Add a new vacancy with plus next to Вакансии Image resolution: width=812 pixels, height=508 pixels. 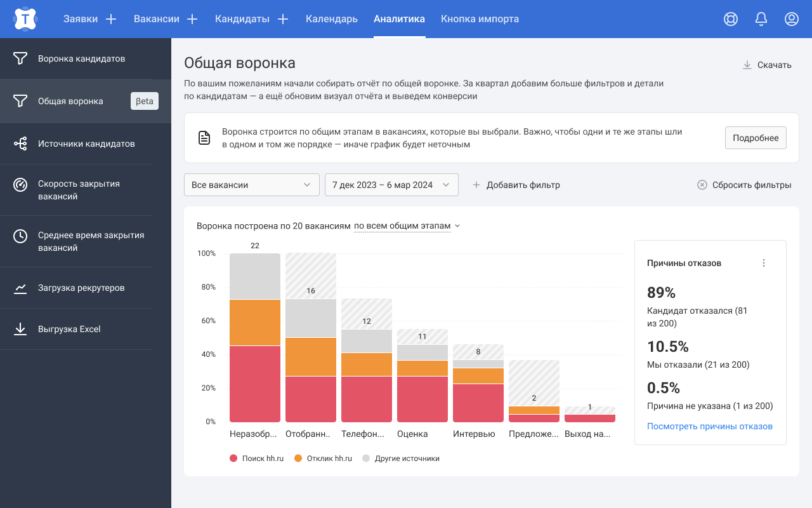click(192, 19)
